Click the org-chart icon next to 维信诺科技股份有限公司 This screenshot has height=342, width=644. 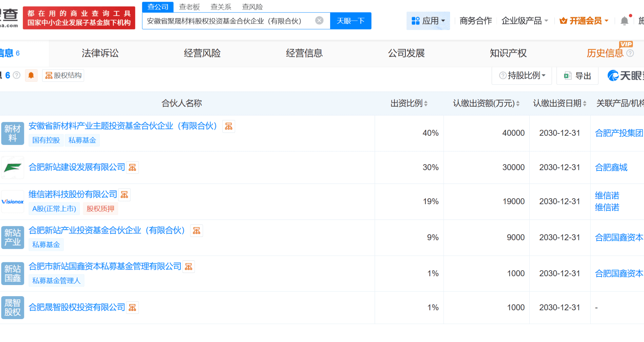[124, 194]
